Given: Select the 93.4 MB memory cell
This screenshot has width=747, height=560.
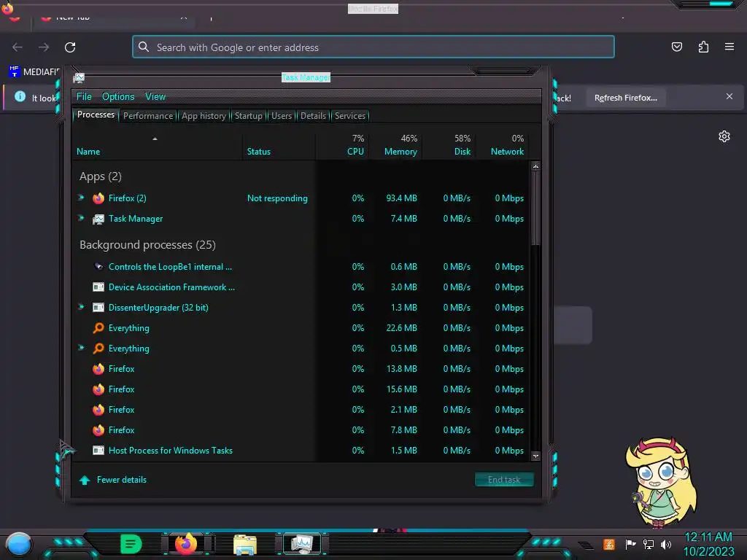Looking at the screenshot, I should pos(402,198).
